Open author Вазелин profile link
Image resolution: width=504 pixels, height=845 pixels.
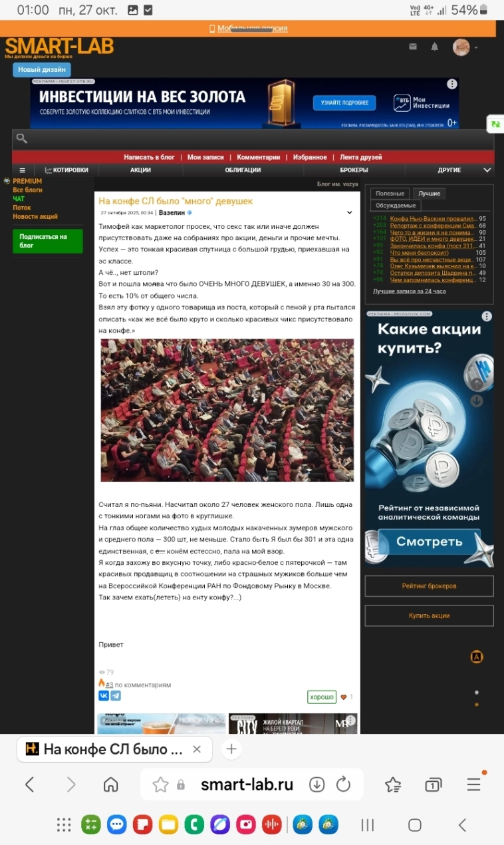pyautogui.click(x=172, y=213)
